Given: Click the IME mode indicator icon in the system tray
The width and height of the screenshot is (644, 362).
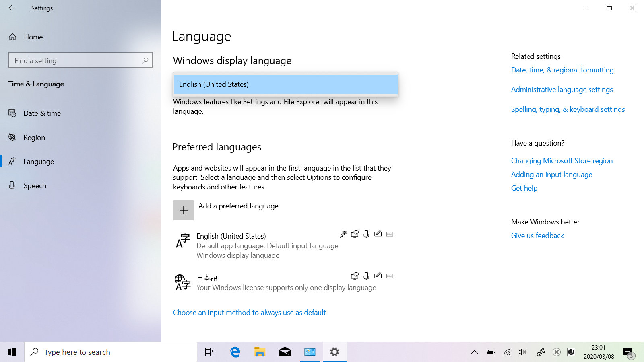Looking at the screenshot, I should (571, 352).
